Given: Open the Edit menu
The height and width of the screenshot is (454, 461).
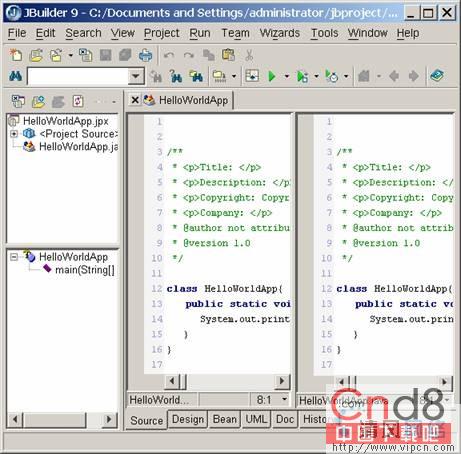Looking at the screenshot, I should point(45,33).
